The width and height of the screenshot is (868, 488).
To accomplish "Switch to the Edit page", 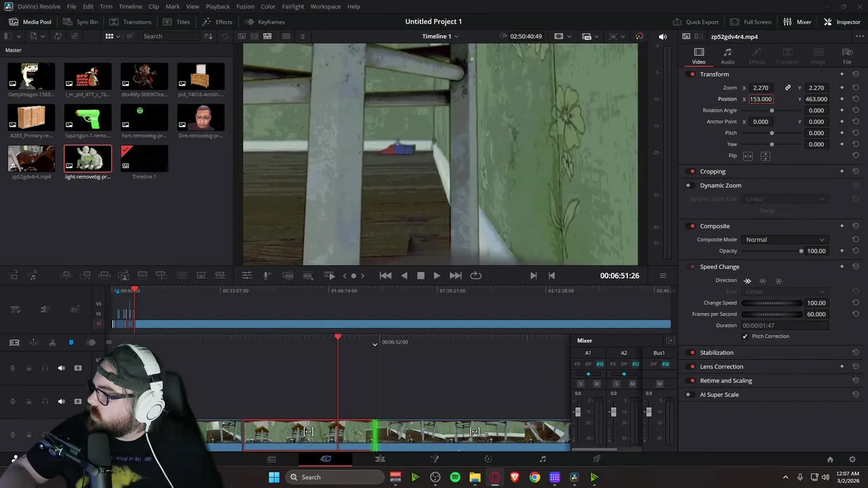I will (380, 459).
